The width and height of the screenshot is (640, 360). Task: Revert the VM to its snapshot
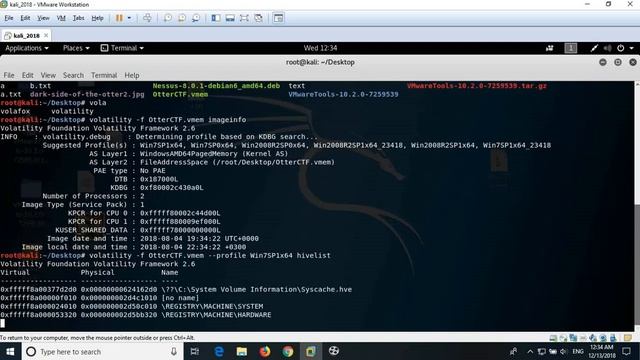(182, 18)
